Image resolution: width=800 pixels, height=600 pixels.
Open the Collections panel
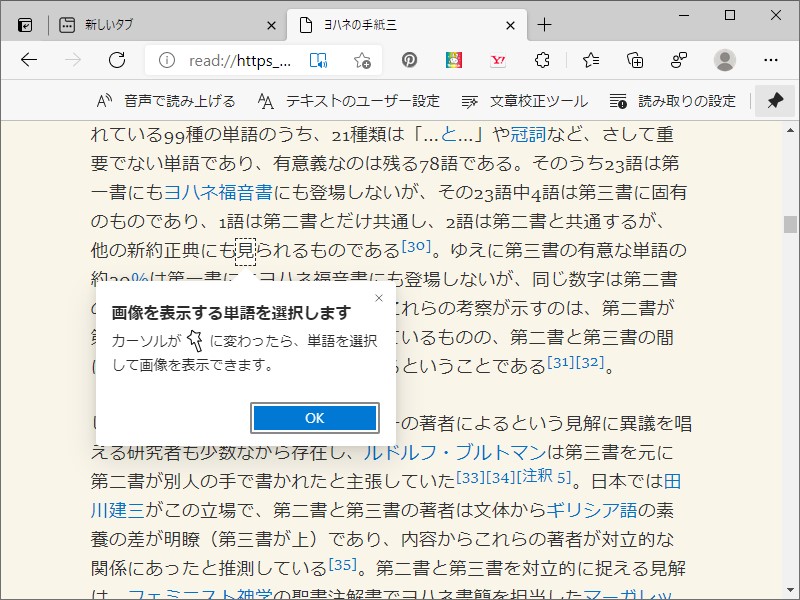(x=634, y=60)
